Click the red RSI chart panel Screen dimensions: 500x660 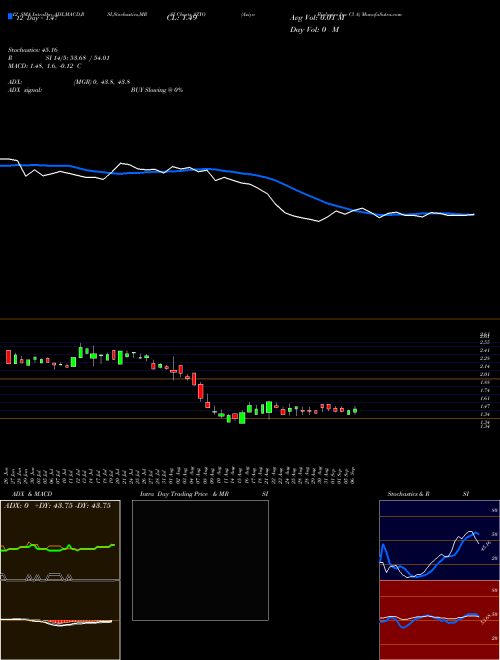(x=439, y=620)
